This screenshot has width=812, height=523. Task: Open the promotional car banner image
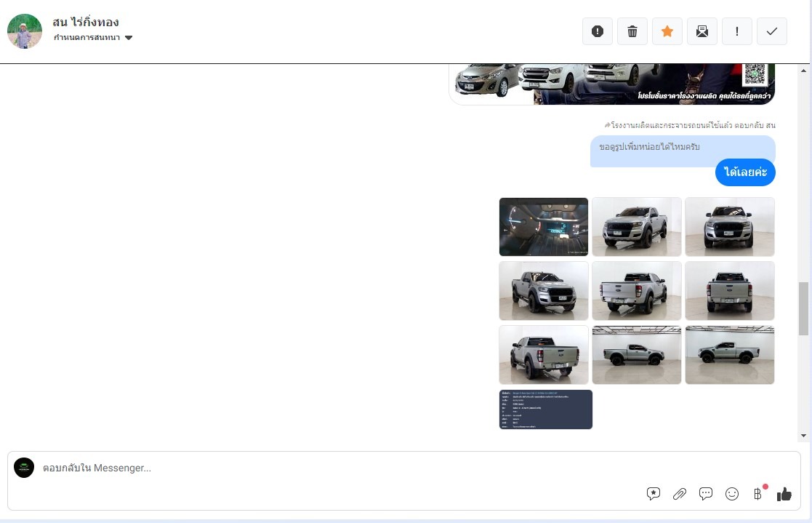(x=612, y=84)
